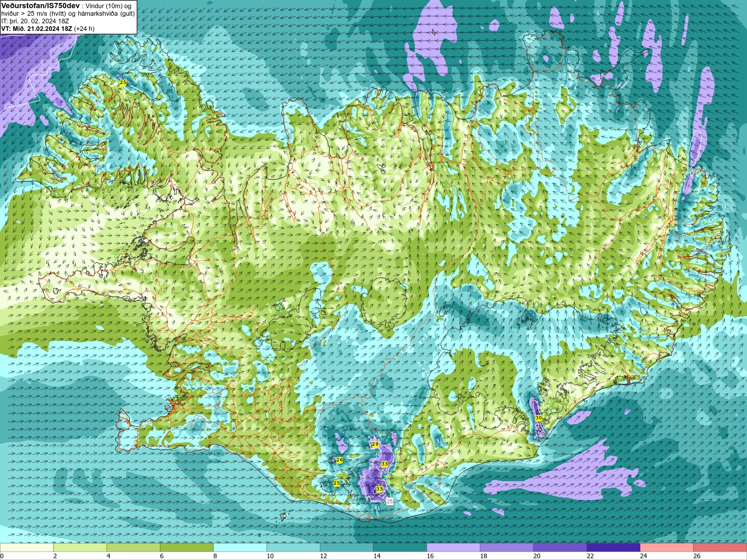Click the 'VT: Mið. 21.02.2024 18Z' valid time

37,29
